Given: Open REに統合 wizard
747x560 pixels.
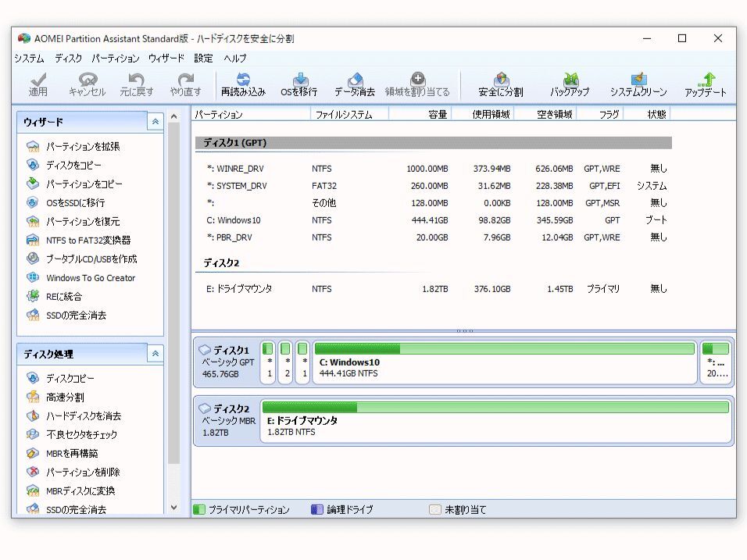Looking at the screenshot, I should tap(55, 297).
